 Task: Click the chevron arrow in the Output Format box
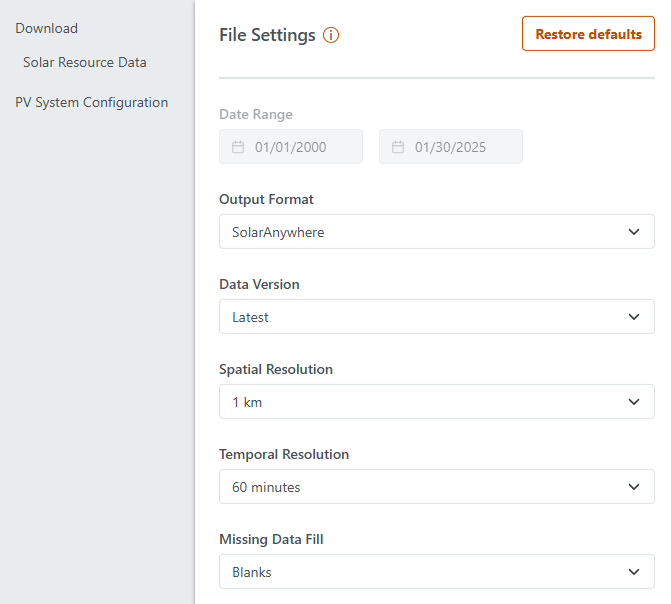click(x=634, y=232)
